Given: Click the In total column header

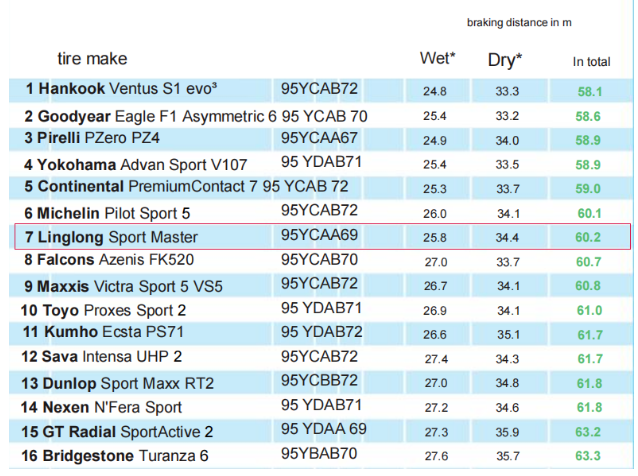Looking at the screenshot, I should pyautogui.click(x=591, y=61).
